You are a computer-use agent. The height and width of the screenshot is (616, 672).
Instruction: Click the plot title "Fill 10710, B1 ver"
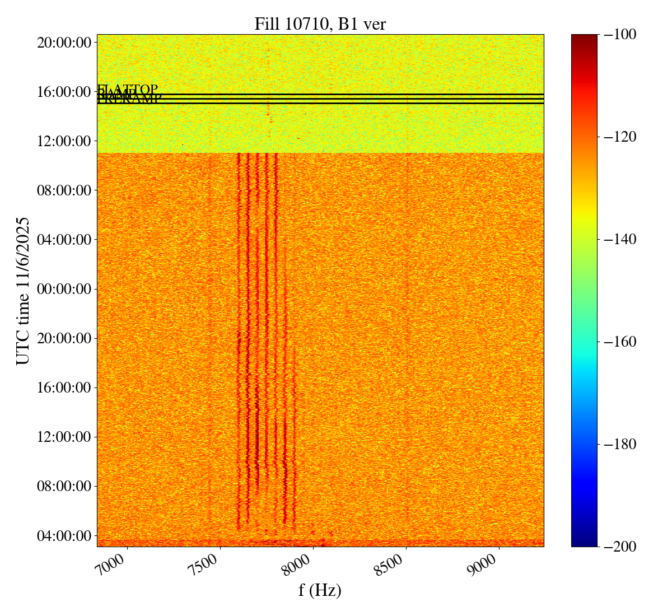[x=320, y=24]
